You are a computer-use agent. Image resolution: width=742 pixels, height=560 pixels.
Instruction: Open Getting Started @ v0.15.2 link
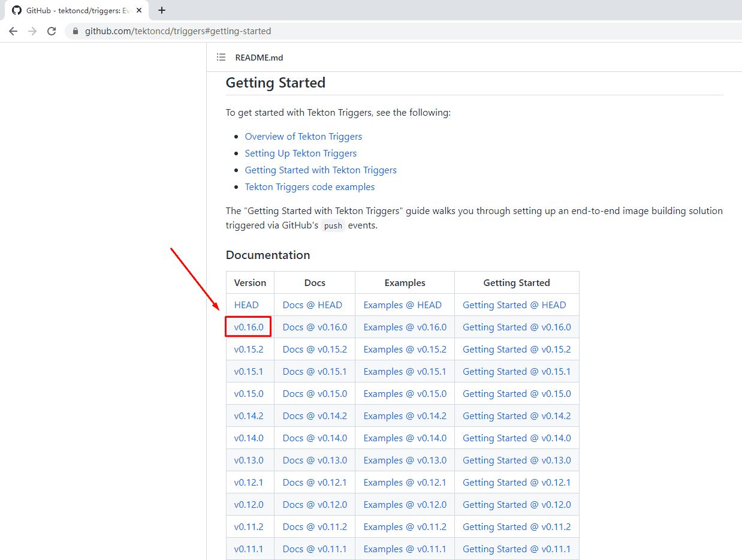pyautogui.click(x=517, y=350)
